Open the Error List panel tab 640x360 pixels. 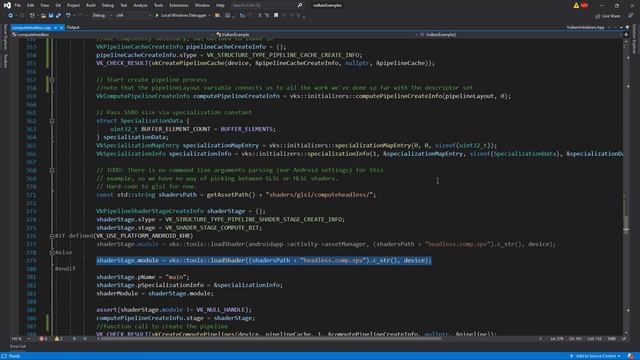tap(18, 347)
